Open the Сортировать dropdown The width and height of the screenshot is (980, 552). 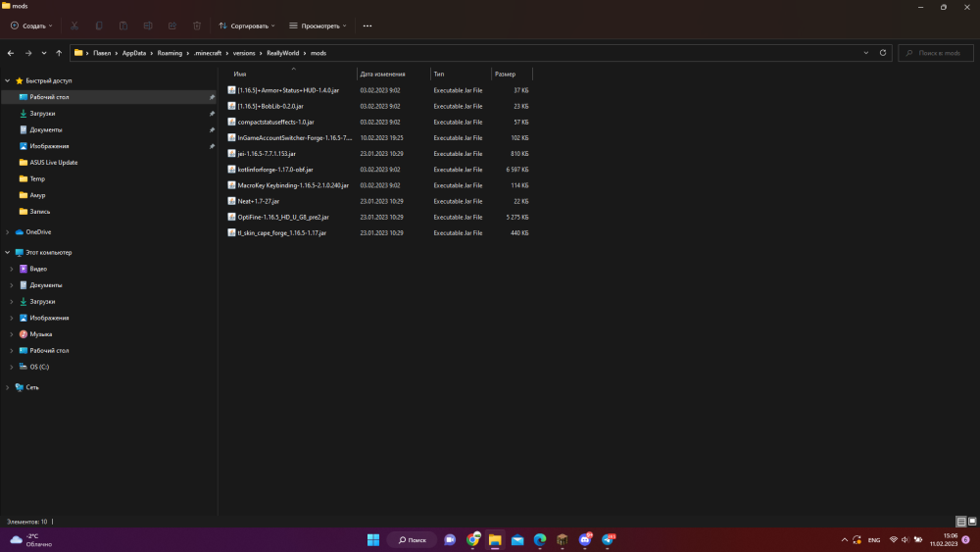click(x=247, y=25)
